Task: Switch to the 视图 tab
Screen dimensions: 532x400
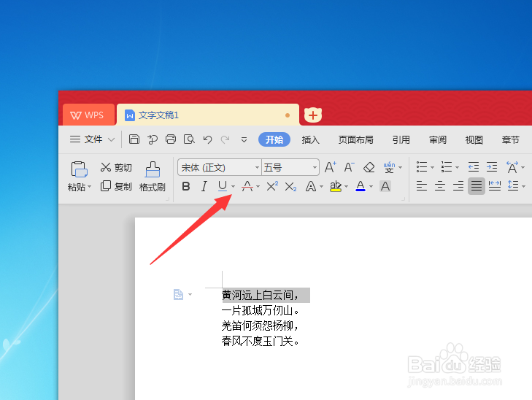Action: [x=474, y=139]
